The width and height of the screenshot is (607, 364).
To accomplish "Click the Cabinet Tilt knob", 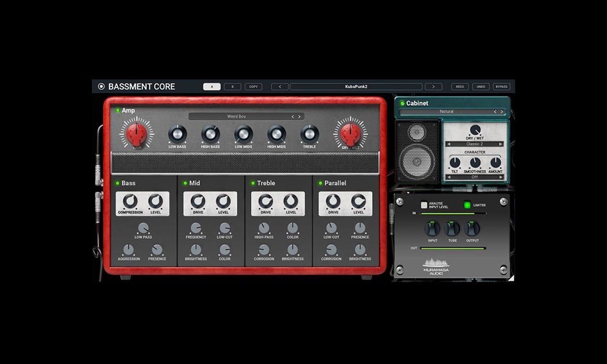I will click(455, 162).
